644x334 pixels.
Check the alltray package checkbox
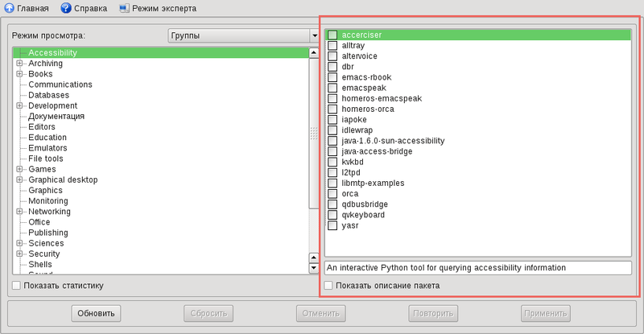pyautogui.click(x=332, y=46)
